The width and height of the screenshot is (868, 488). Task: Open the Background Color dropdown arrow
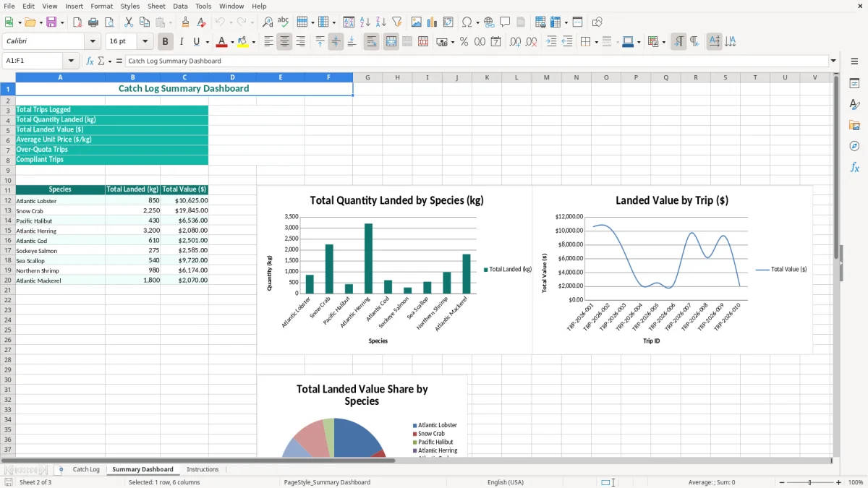253,42
